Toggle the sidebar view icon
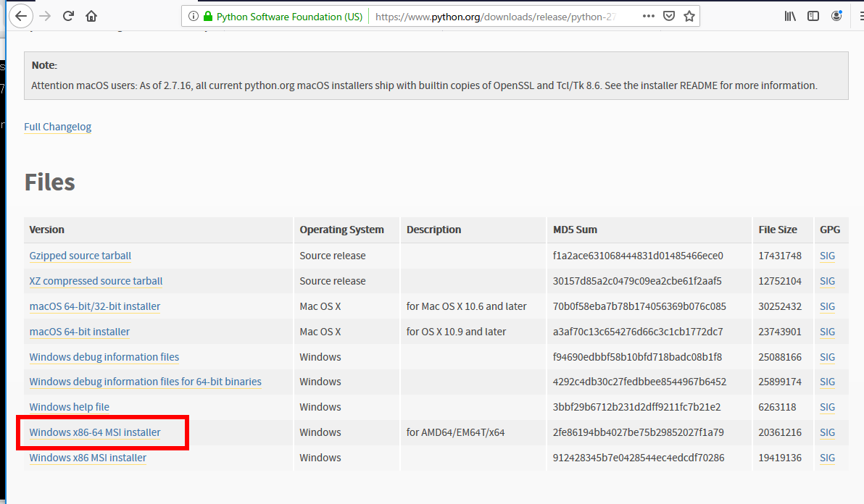 pos(813,16)
